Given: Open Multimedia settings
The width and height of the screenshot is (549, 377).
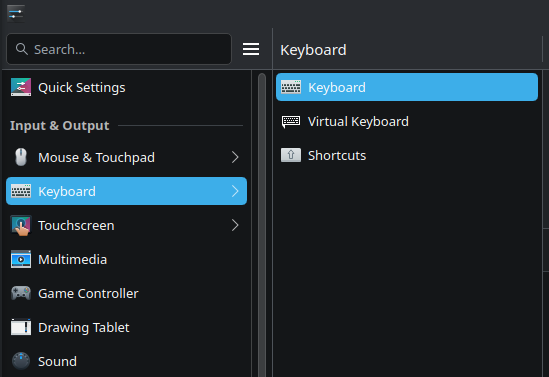Looking at the screenshot, I should click(x=126, y=259).
